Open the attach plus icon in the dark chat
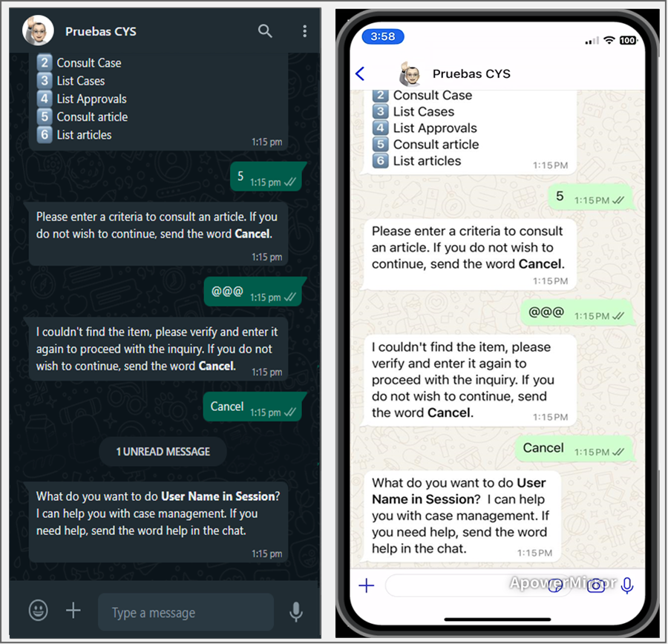668x644 pixels. pos(73,611)
